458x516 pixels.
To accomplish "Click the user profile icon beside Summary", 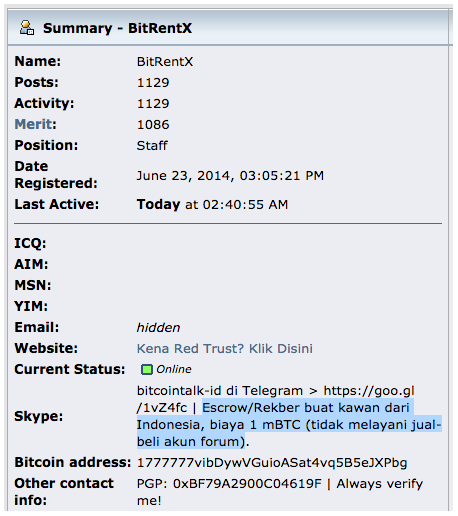I will 27,28.
